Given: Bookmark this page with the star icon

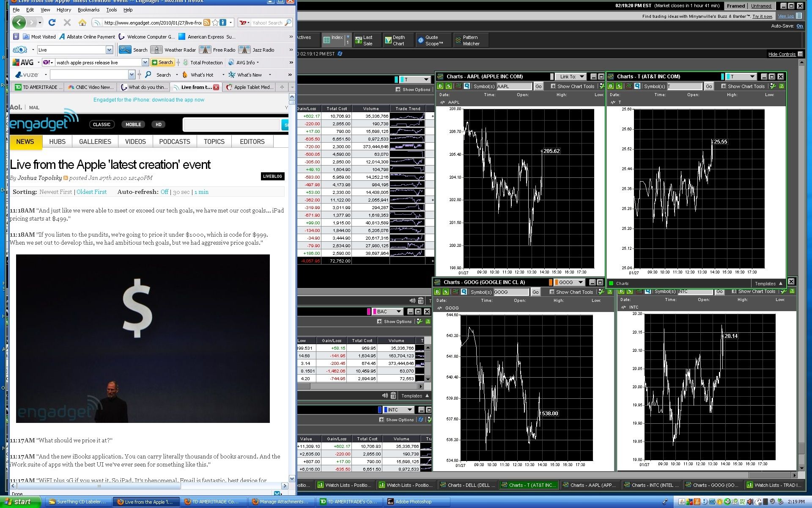Looking at the screenshot, I should 215,22.
